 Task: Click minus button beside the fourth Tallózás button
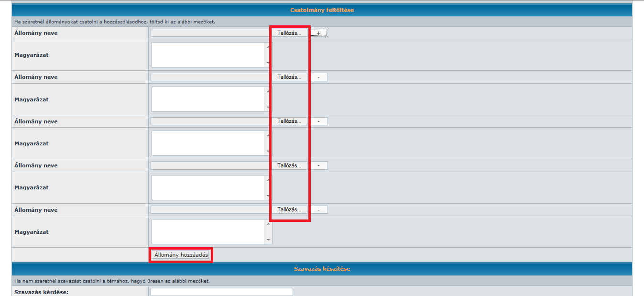click(319, 165)
